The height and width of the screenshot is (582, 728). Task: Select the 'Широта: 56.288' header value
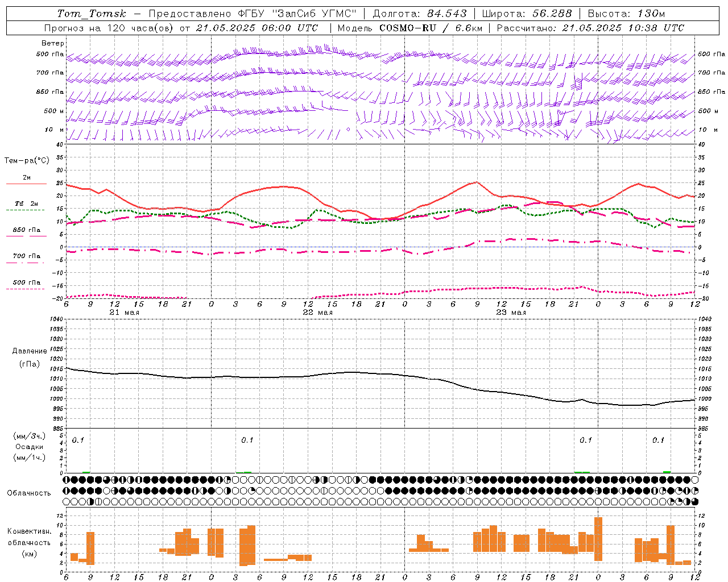click(x=527, y=14)
